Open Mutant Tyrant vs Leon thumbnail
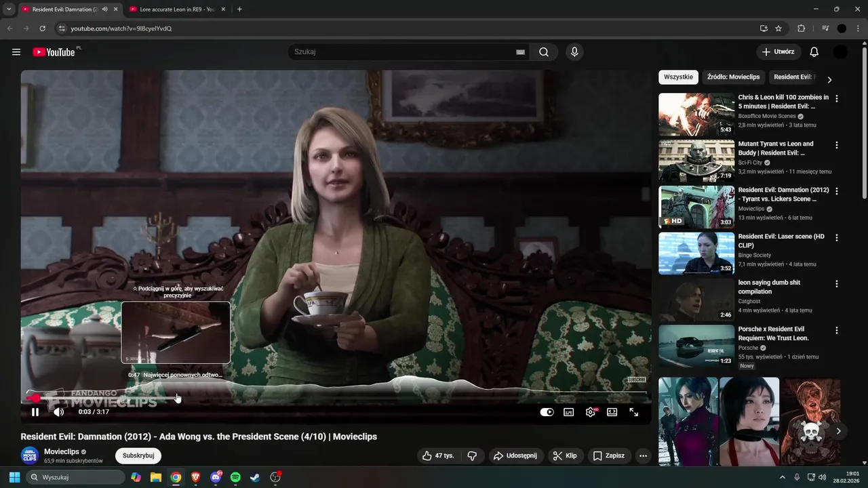Image resolution: width=868 pixels, height=488 pixels. click(696, 161)
